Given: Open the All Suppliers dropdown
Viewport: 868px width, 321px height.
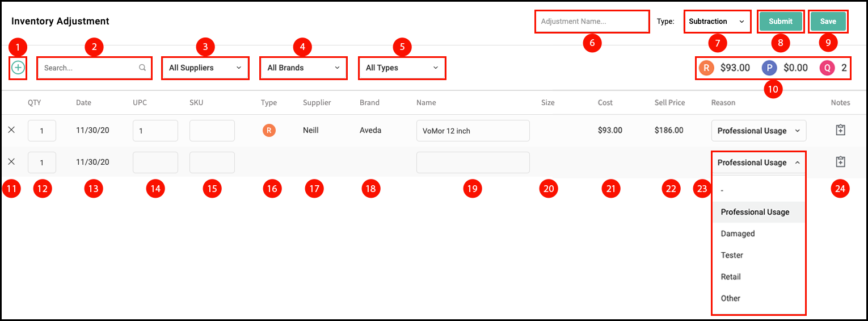Looking at the screenshot, I should coord(205,68).
